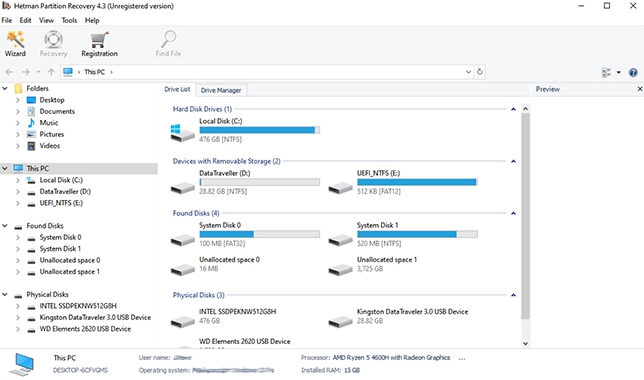
Task: Refresh the address bar location
Action: tap(480, 72)
